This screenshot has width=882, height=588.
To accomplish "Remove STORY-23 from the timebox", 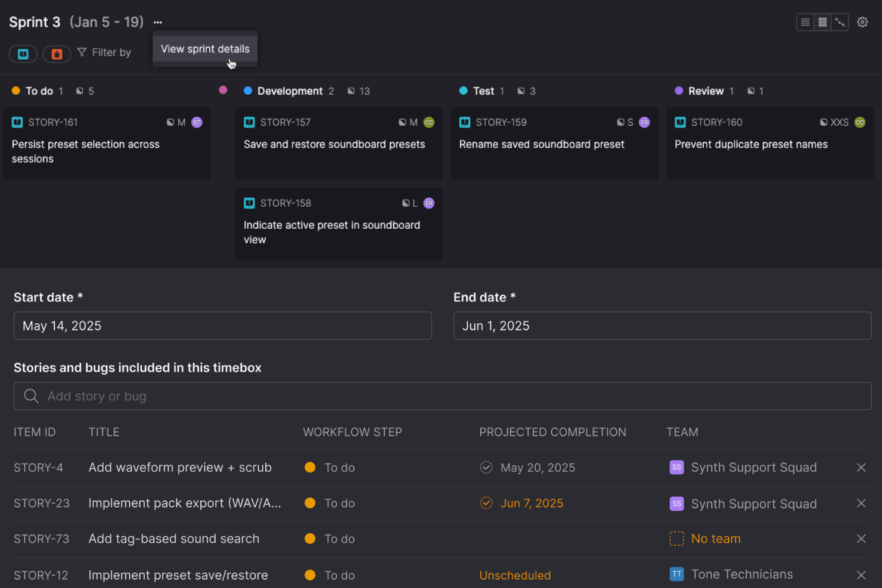I will click(861, 503).
